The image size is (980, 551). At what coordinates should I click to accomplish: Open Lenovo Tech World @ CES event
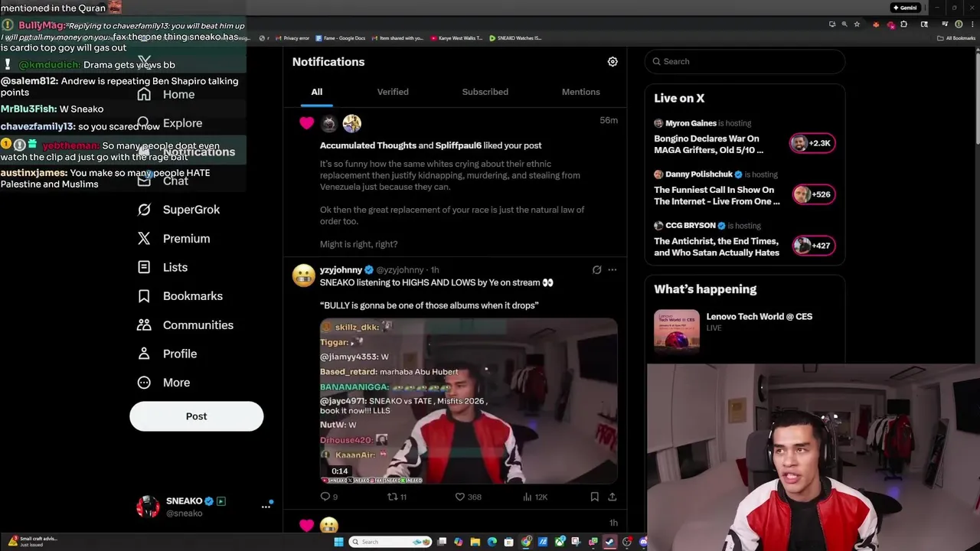click(759, 317)
